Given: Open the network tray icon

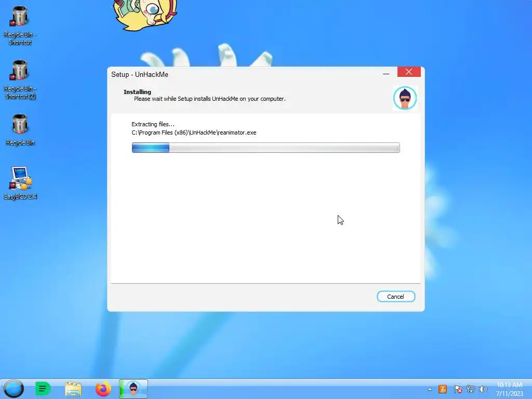Looking at the screenshot, I should click(x=470, y=389).
